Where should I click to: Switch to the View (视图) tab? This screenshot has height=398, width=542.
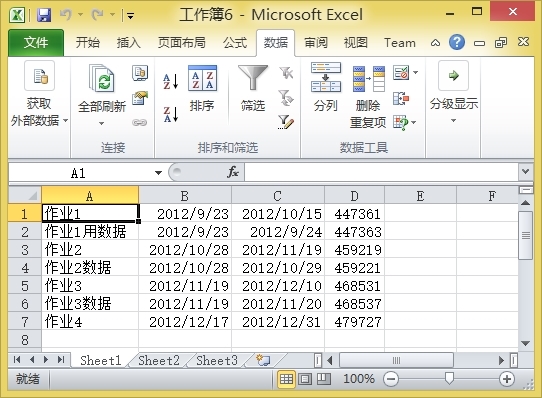(x=356, y=43)
